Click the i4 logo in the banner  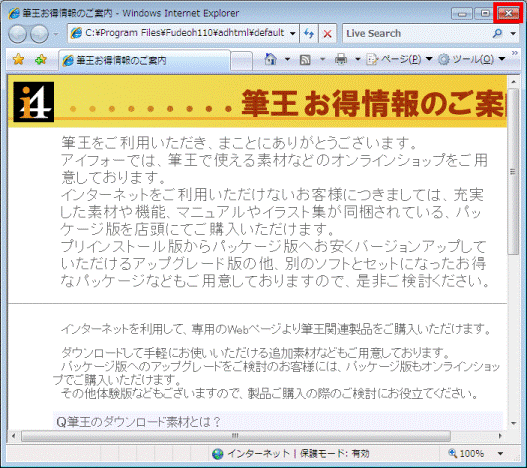[34, 102]
